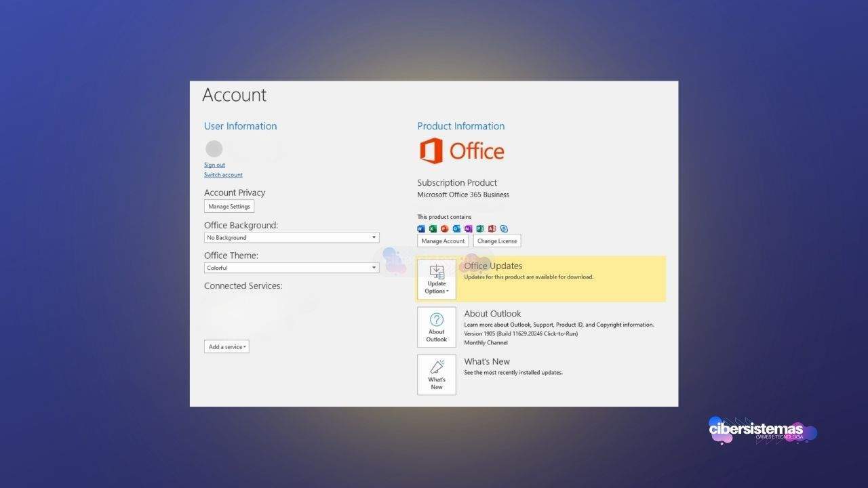The image size is (868, 488).
Task: Click the User Information heading
Action: coord(241,126)
